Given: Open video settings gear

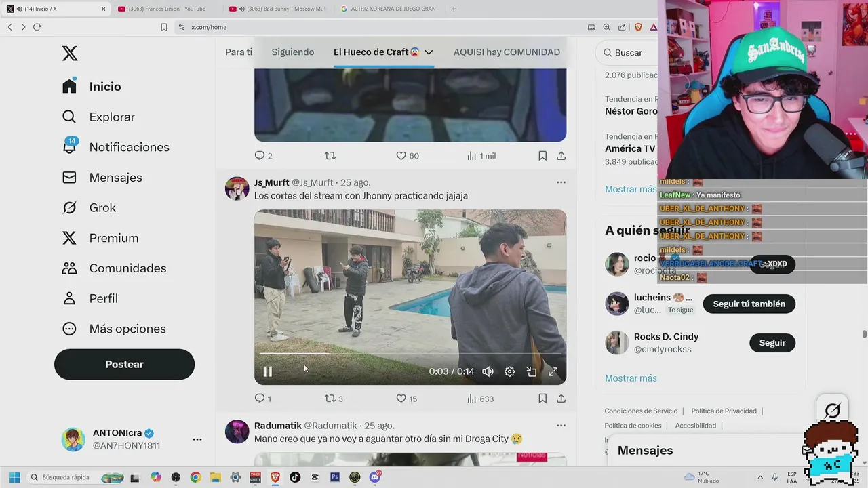Looking at the screenshot, I should pos(509,371).
